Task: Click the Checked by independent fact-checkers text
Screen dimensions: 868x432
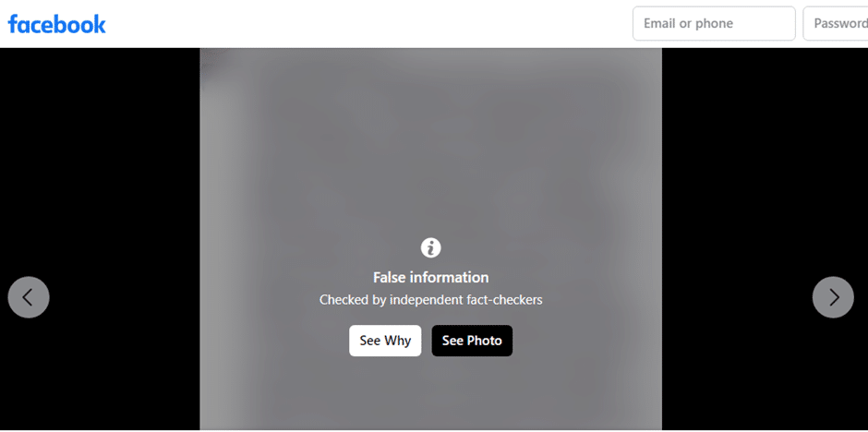Action: [x=430, y=300]
